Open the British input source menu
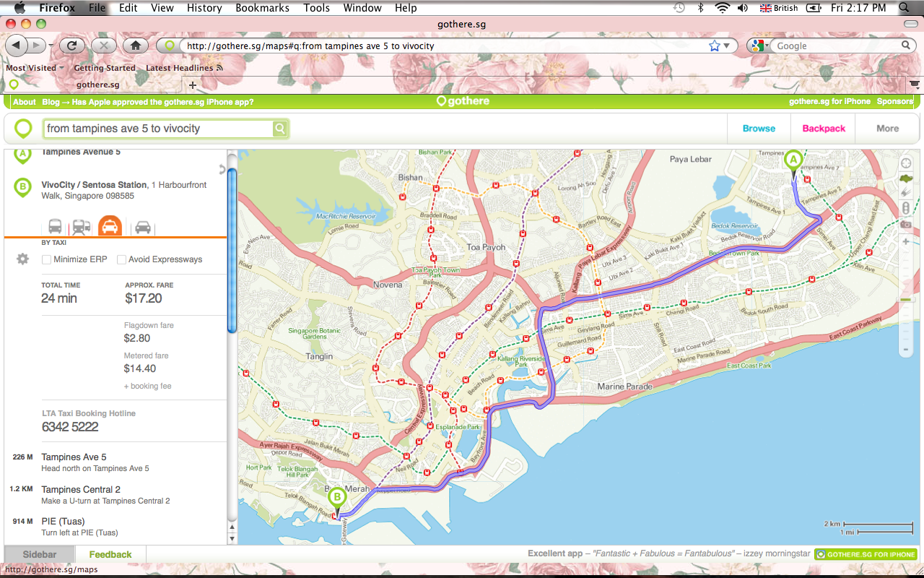This screenshot has width=924, height=578. [779, 8]
